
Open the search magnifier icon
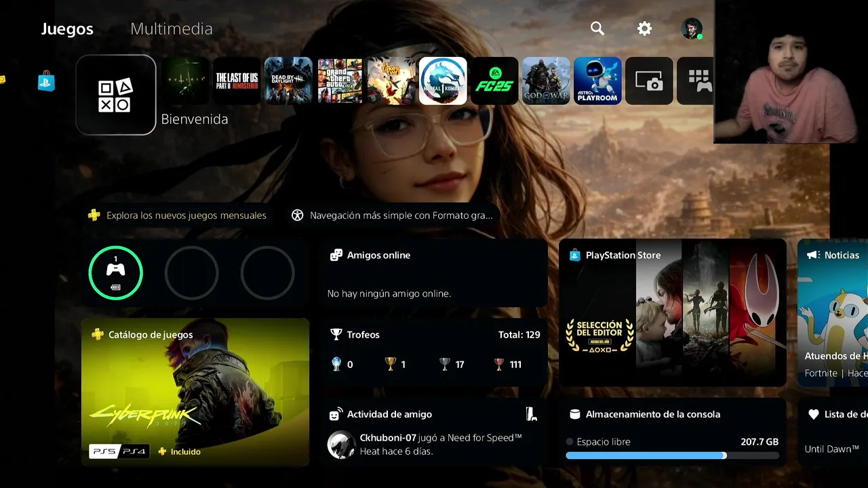pos(597,28)
